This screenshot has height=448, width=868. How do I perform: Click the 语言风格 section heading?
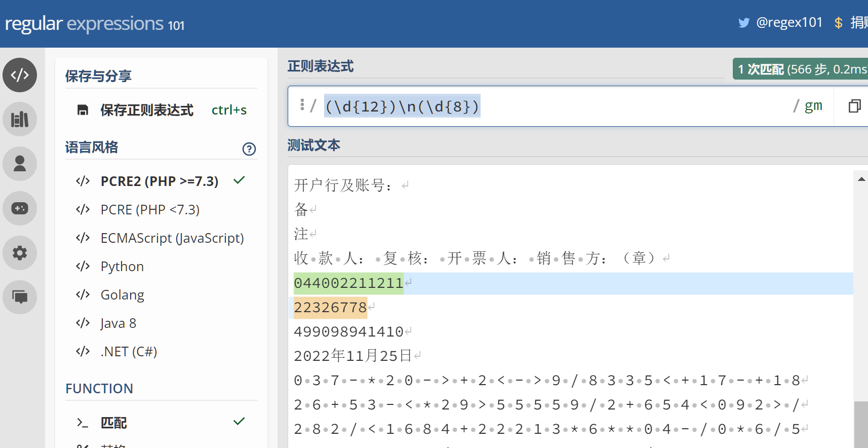tap(92, 147)
